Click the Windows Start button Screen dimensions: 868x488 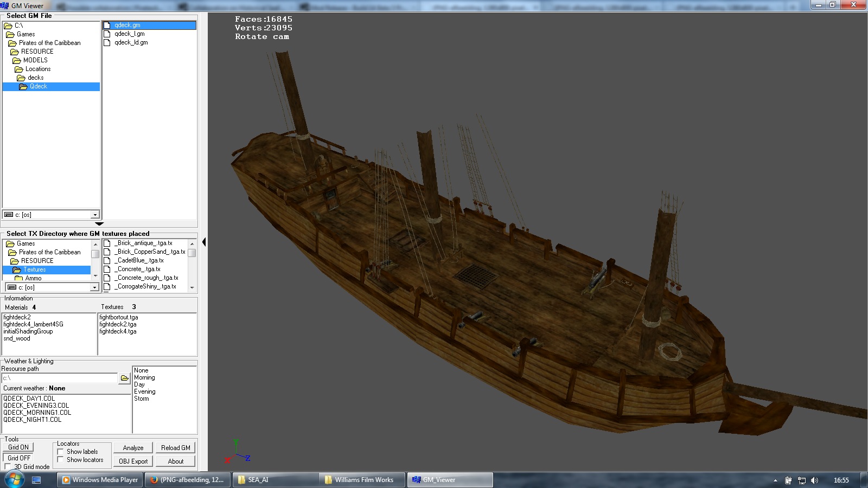pyautogui.click(x=14, y=480)
